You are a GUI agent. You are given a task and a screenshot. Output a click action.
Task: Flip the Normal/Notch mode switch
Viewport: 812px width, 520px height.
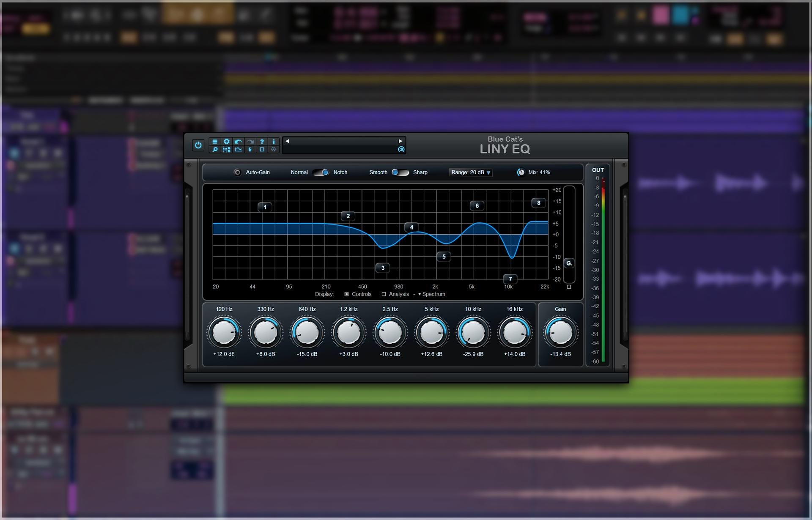pyautogui.click(x=321, y=172)
